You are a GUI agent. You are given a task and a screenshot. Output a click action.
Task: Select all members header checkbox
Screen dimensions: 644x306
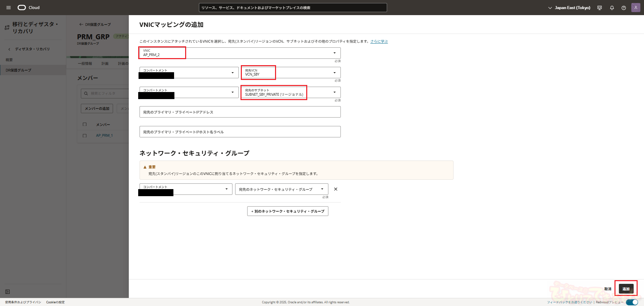(x=85, y=125)
